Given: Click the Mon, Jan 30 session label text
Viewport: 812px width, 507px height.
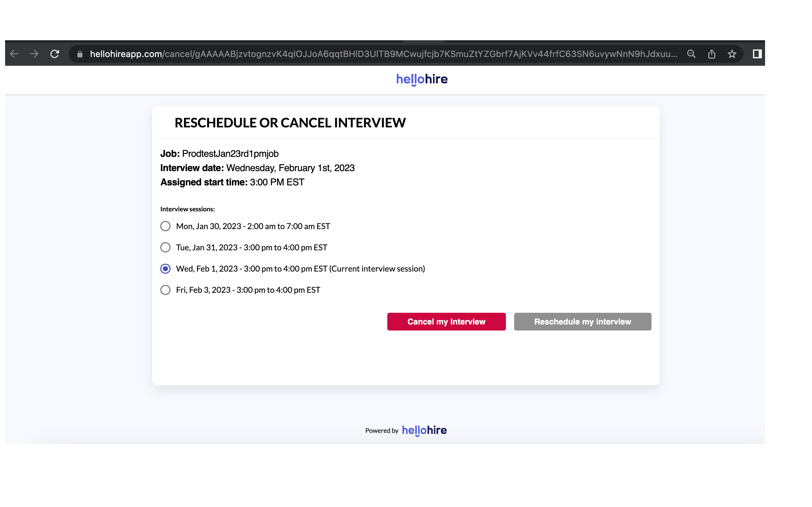Looking at the screenshot, I should point(253,226).
